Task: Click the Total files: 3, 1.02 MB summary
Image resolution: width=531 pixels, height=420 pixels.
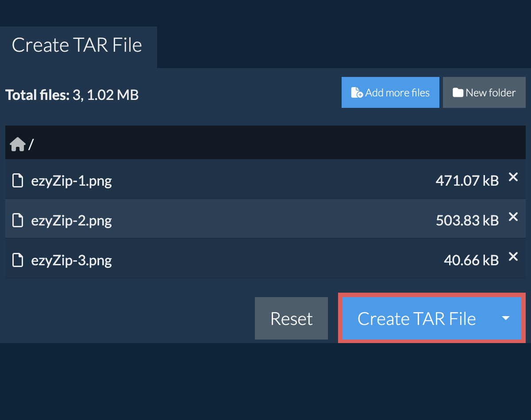Action: pos(72,95)
